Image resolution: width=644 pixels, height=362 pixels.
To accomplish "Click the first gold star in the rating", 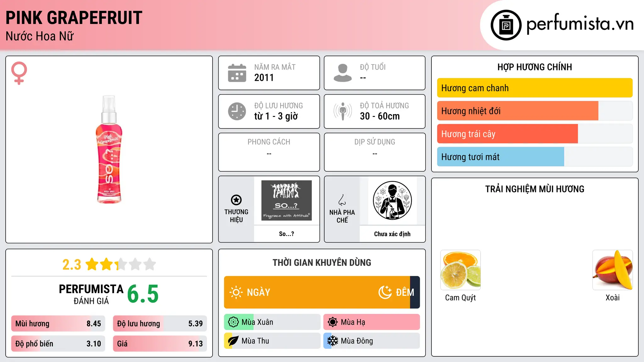I will coord(92,264).
